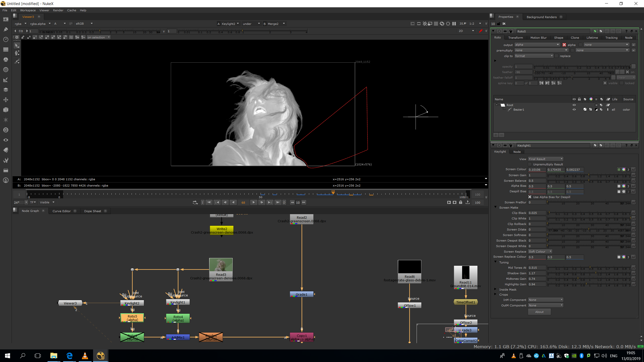Viewport: 644px width, 362px height.
Task: Open the Screen Replace dropdown
Action: 540,252
